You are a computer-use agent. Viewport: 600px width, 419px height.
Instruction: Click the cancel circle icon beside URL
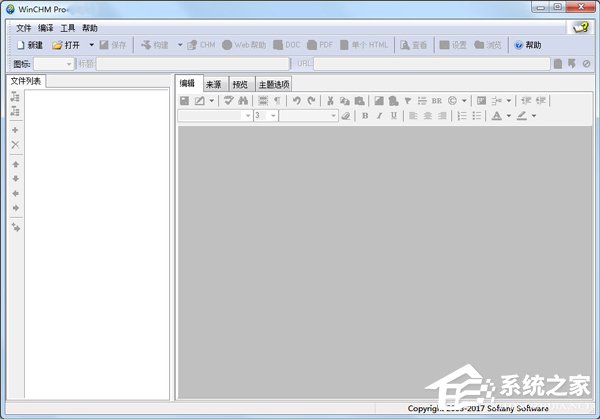586,64
